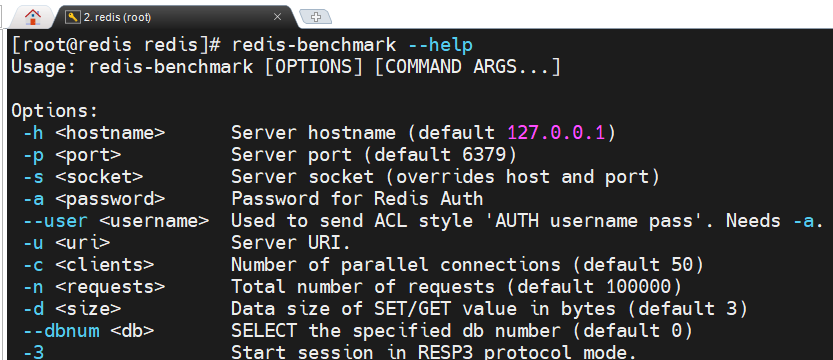Click the '-c <clients>' option

[88, 264]
